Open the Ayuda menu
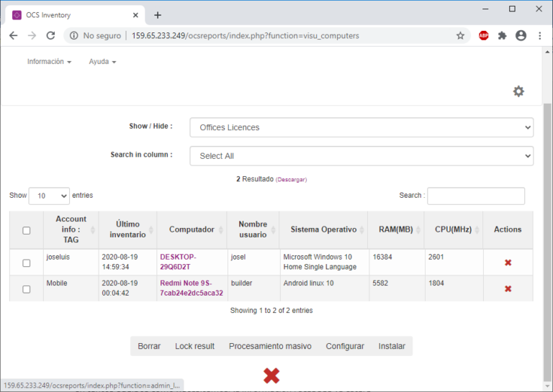 coord(102,62)
